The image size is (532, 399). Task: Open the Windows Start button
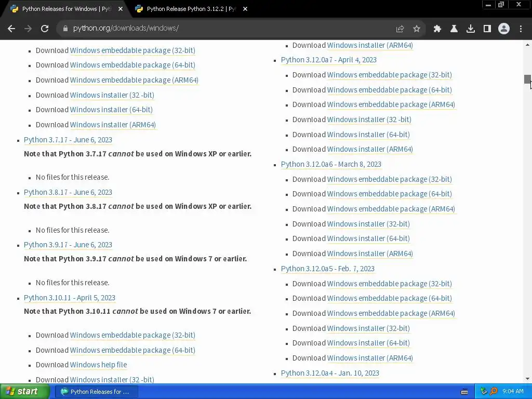24,392
